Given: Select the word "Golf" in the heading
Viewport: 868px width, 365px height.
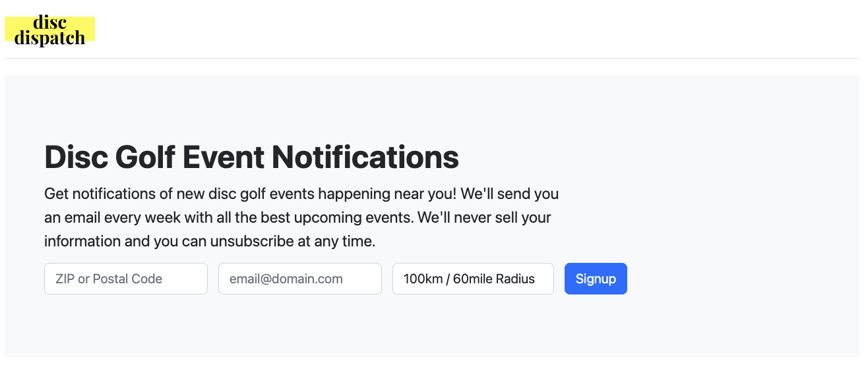Looking at the screenshot, I should coord(144,157).
